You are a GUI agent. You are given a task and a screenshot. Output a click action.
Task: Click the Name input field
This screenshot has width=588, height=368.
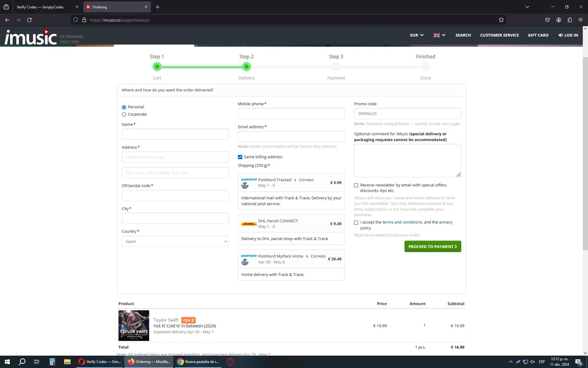175,134
